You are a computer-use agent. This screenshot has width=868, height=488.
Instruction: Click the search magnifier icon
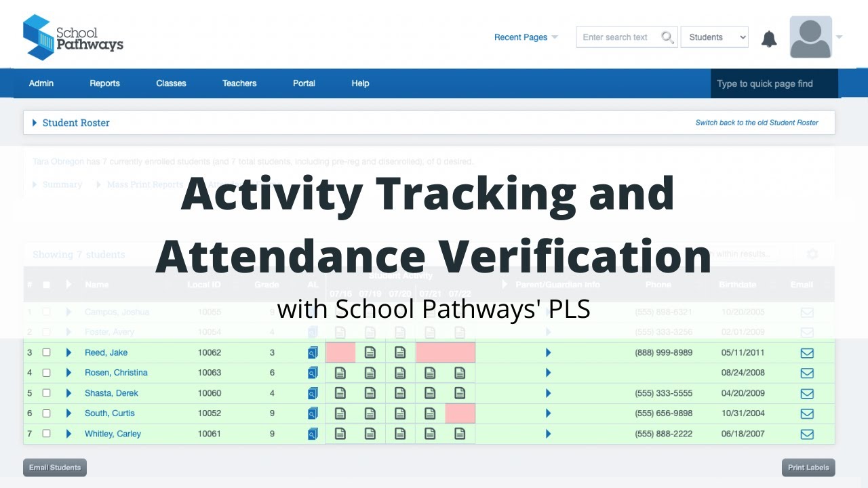(x=667, y=37)
